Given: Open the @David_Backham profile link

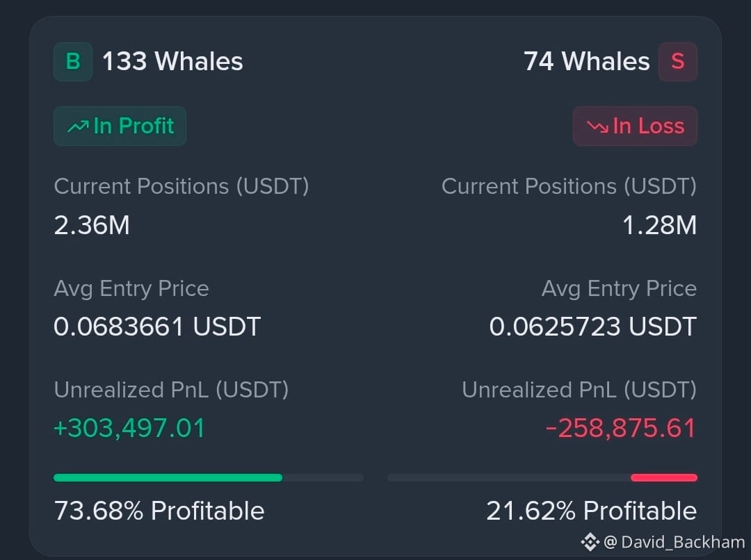Looking at the screenshot, I should coord(675,543).
